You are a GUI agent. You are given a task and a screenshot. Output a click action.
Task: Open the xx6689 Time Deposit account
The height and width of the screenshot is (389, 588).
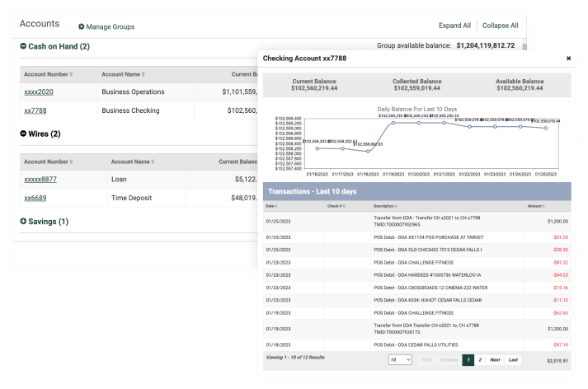(x=35, y=198)
